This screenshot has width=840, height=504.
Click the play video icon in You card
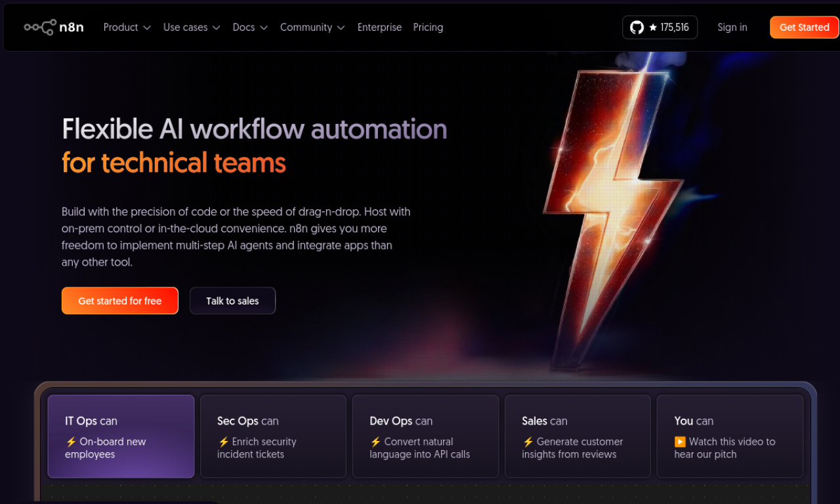point(680,442)
